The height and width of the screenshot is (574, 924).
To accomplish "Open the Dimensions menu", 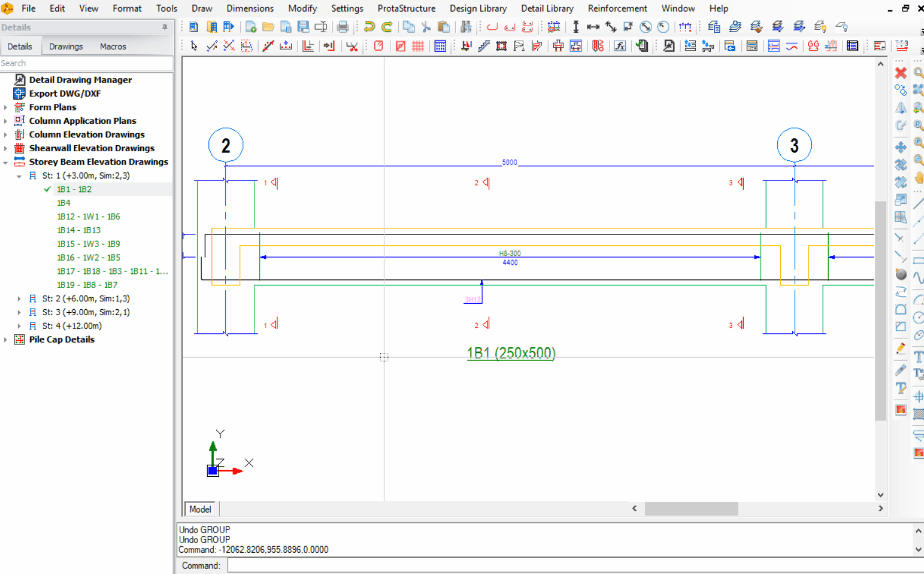I will [x=250, y=9].
